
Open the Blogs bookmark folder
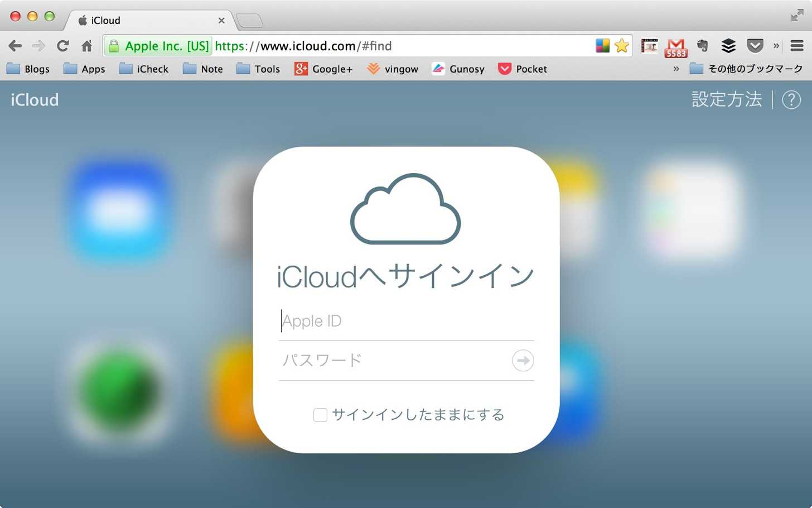[28, 69]
